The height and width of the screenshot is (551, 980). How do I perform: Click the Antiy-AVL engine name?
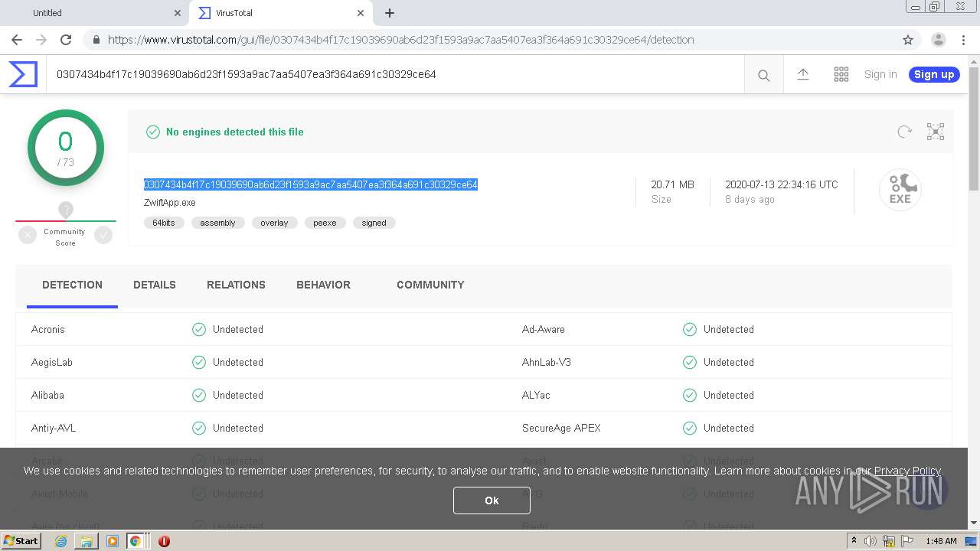click(54, 428)
